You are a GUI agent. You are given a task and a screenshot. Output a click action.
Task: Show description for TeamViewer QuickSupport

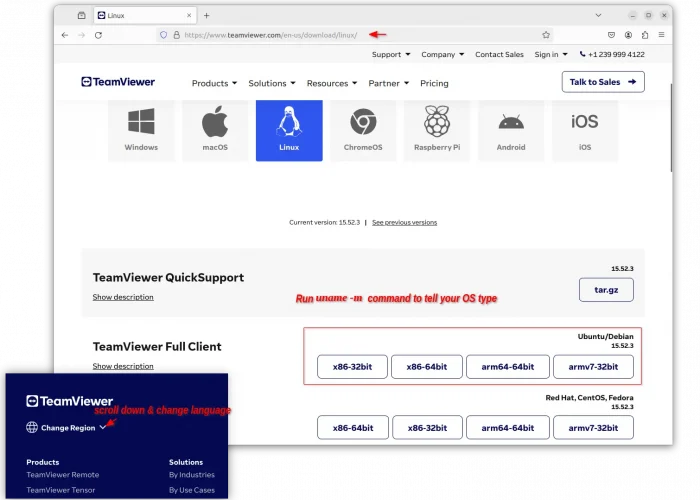tap(123, 297)
